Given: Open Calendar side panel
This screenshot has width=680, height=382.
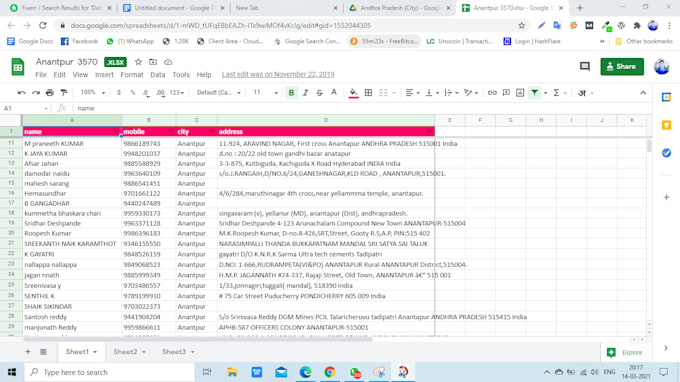Looking at the screenshot, I should [667, 97].
